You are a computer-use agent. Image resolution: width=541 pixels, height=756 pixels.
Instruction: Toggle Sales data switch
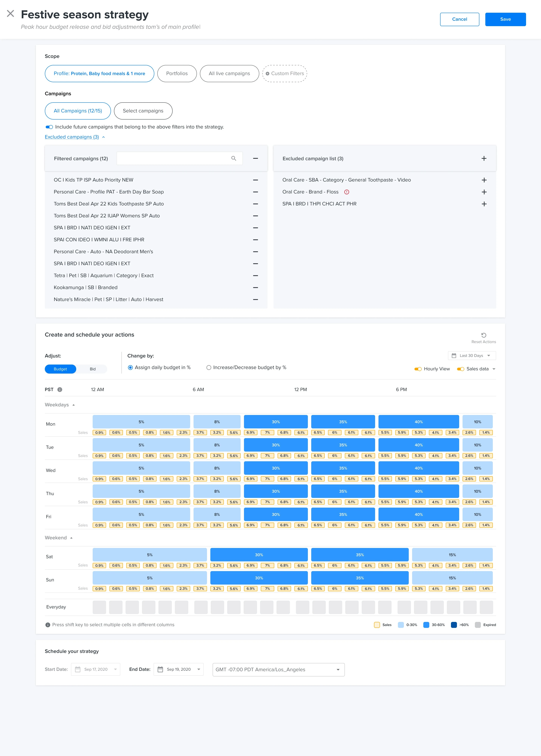click(x=461, y=369)
